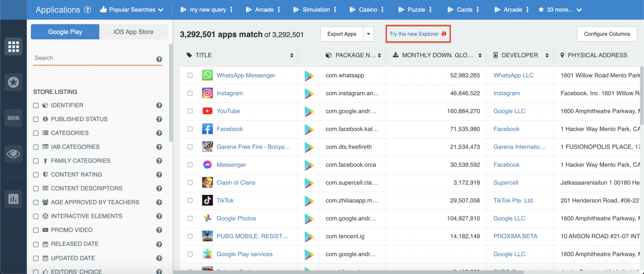Open help for IDENTIFIER filter

(x=159, y=105)
